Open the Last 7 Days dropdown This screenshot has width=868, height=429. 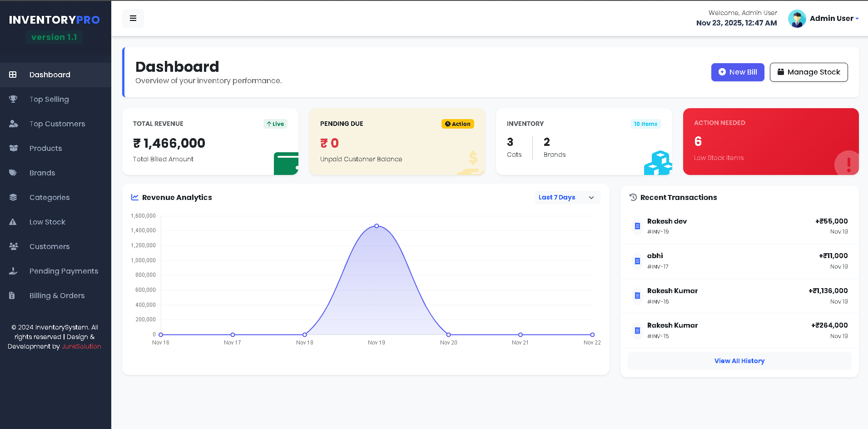(x=566, y=197)
